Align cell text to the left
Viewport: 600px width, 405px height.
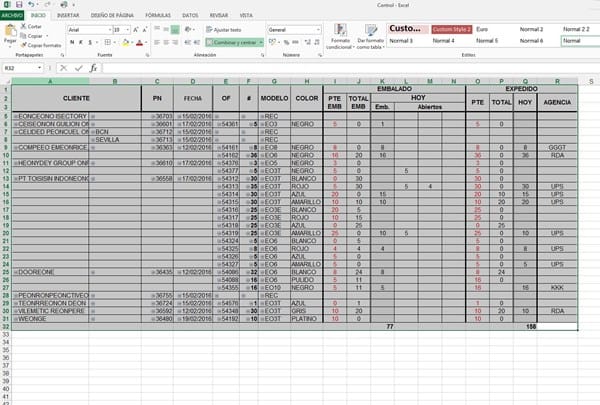[157, 42]
